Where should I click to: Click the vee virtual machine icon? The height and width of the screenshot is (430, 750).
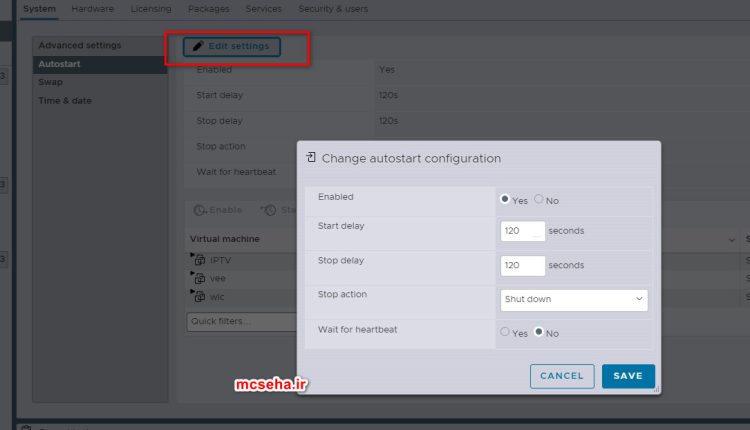[199, 280]
